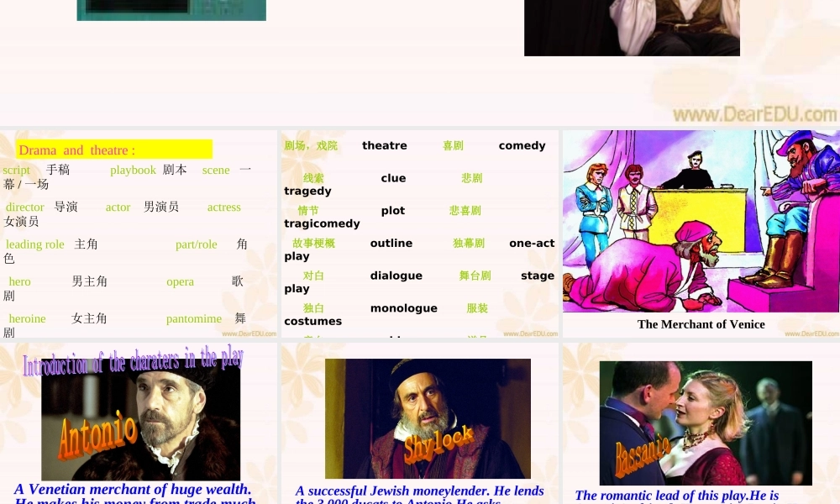Open the Bassanio character slide
Image resolution: width=840 pixels, height=504 pixels.
point(701,423)
